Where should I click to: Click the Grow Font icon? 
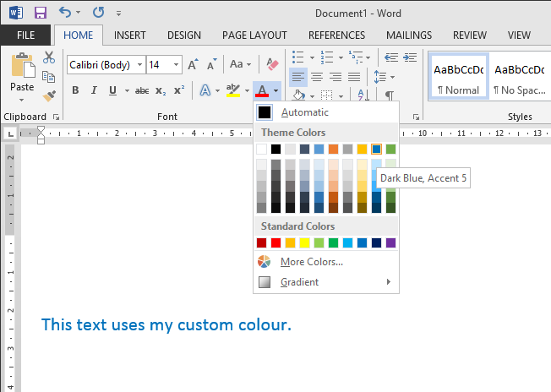coord(193,64)
